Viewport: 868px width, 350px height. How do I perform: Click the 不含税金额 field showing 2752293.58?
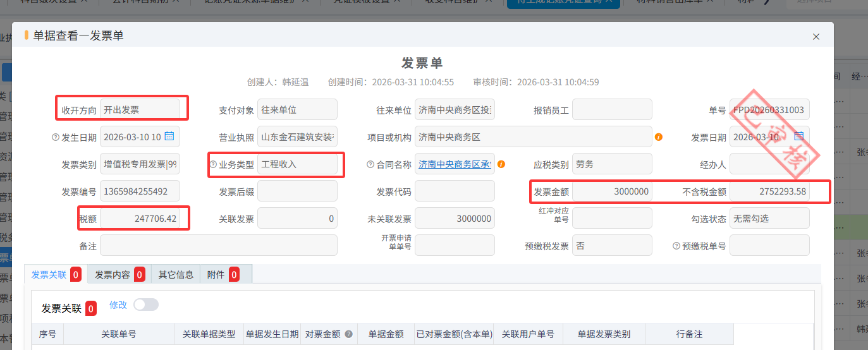769,191
